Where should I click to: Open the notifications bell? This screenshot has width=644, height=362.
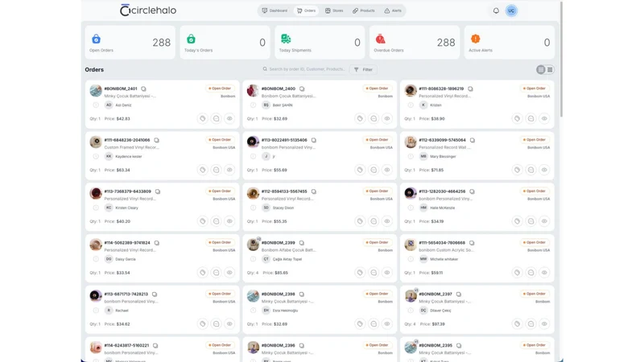496,10
